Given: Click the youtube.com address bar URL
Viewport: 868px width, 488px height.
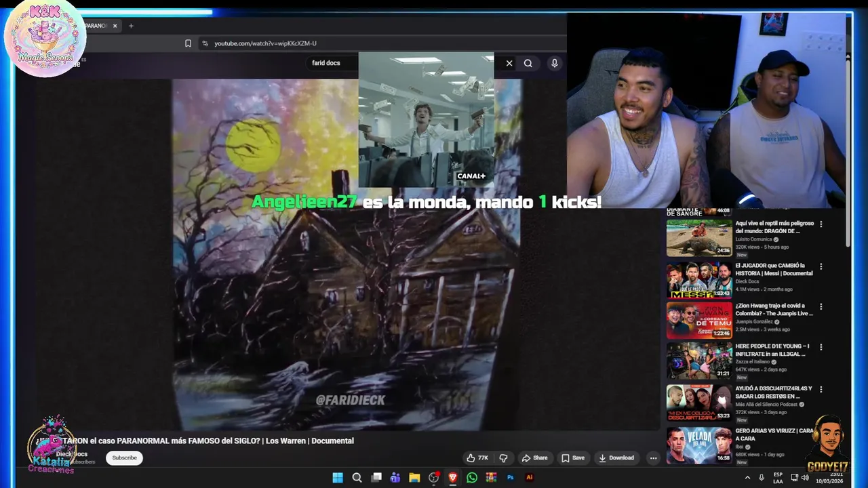Looking at the screenshot, I should pyautogui.click(x=265, y=43).
